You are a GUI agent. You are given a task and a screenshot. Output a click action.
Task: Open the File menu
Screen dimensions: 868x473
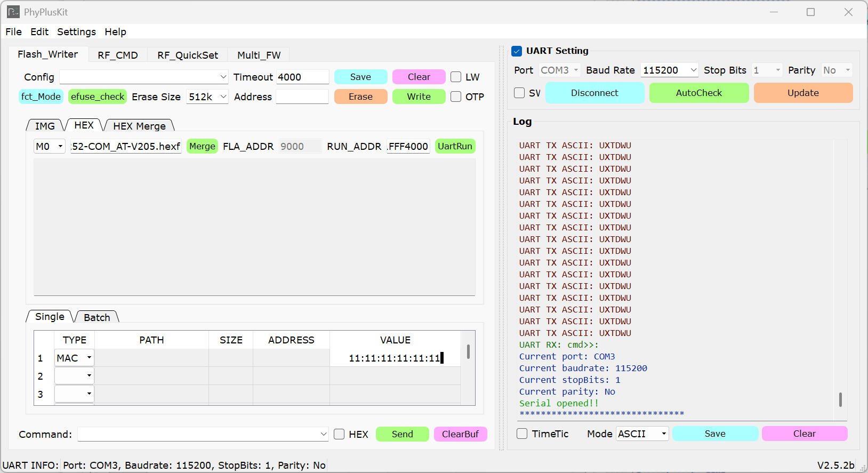coord(14,32)
